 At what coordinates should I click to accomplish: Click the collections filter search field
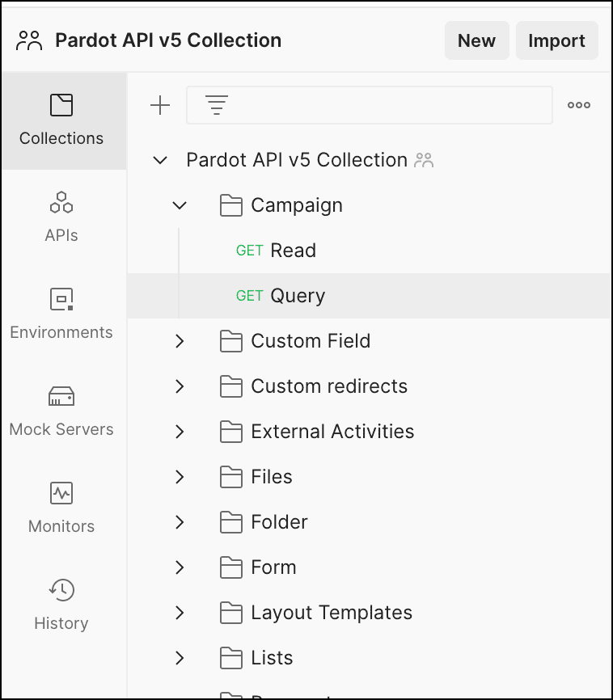click(370, 105)
